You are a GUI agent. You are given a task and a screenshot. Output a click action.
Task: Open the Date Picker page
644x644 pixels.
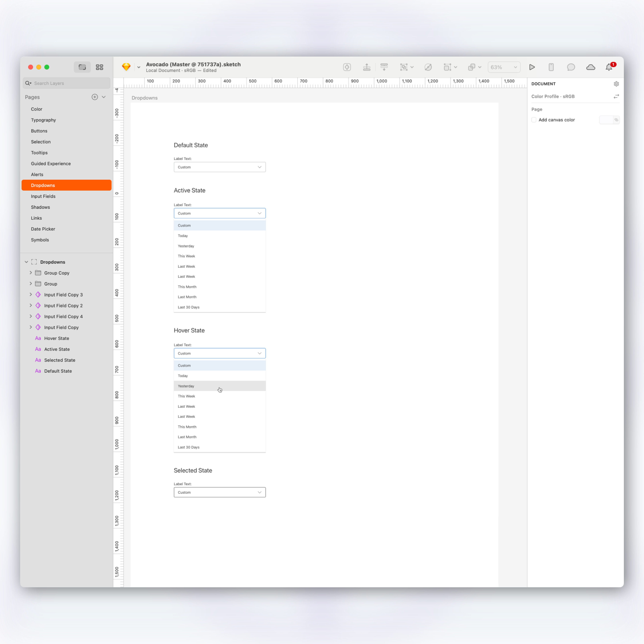43,229
